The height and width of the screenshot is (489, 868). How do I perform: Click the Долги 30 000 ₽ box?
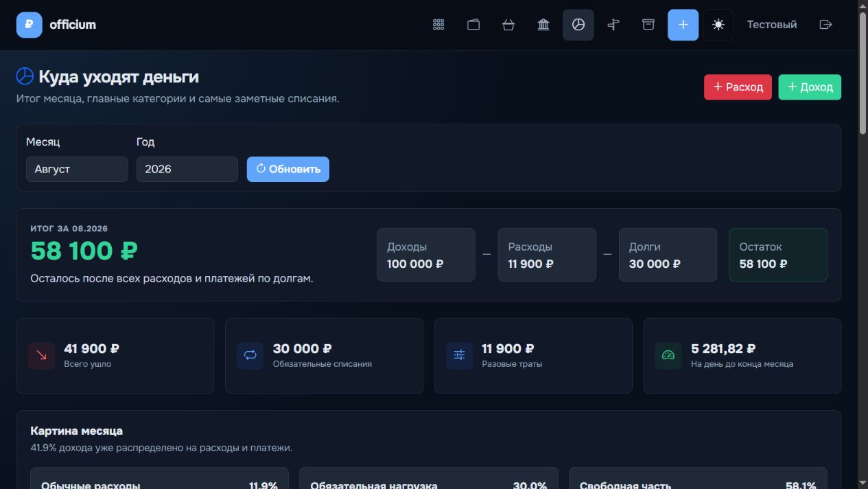(668, 255)
